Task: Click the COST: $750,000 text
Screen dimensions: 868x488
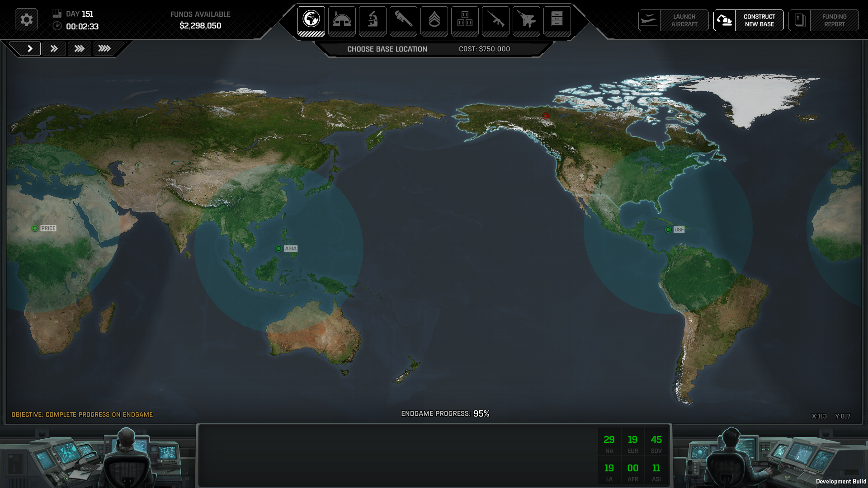Action: point(484,49)
